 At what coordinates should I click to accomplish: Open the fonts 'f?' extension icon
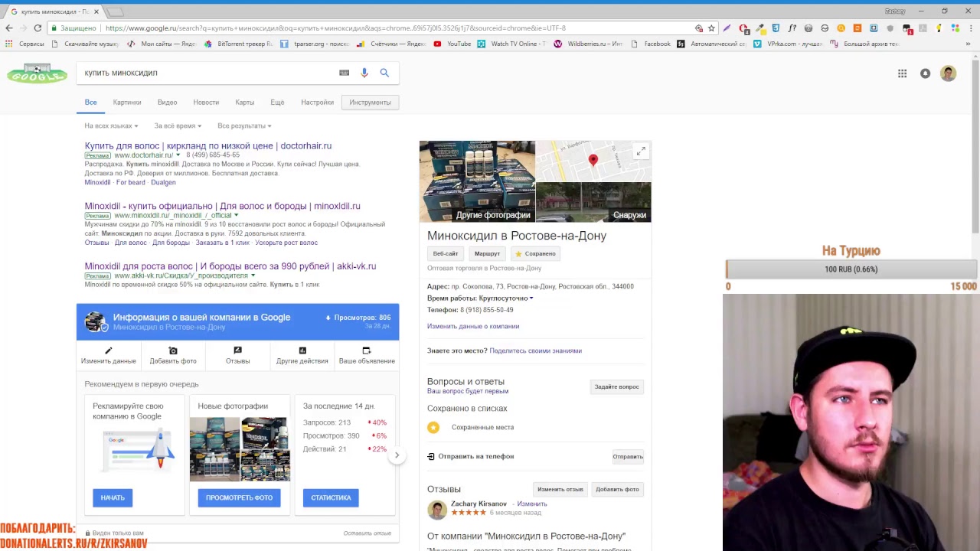792,28
